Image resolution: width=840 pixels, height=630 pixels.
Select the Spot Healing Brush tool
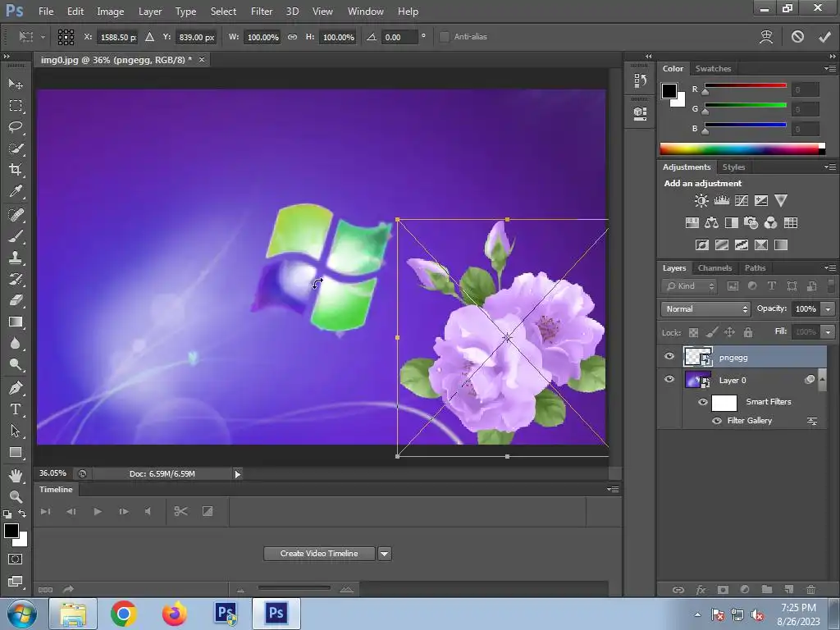[16, 215]
